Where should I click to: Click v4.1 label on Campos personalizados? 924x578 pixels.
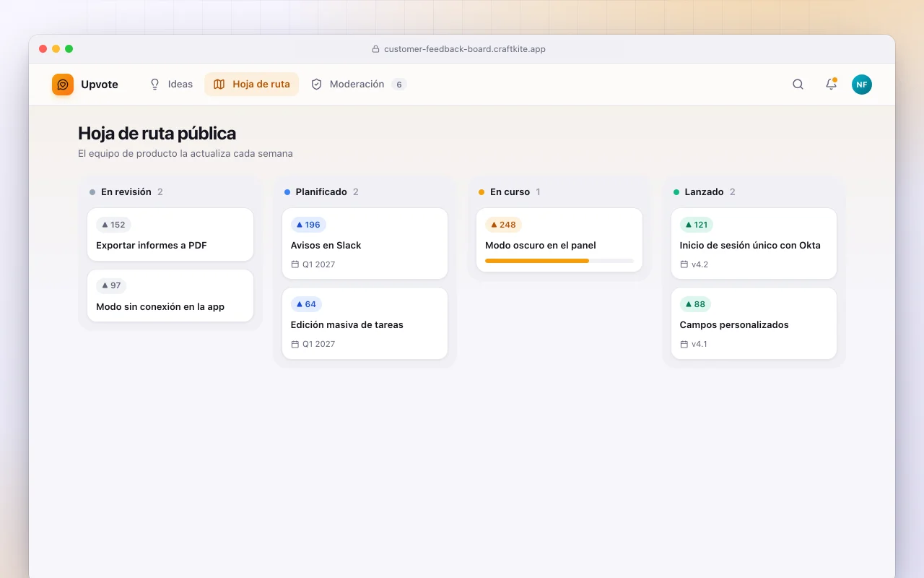click(x=694, y=344)
